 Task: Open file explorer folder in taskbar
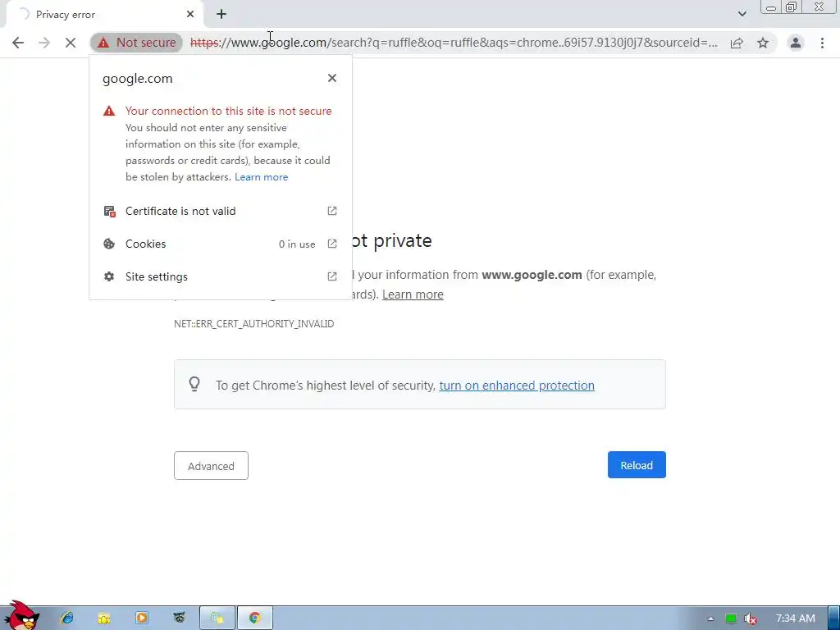104,619
